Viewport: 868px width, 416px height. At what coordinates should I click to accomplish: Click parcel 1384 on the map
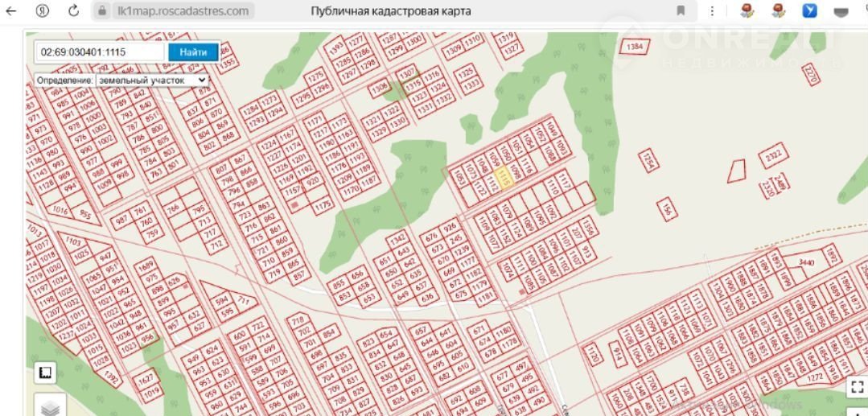(635, 47)
